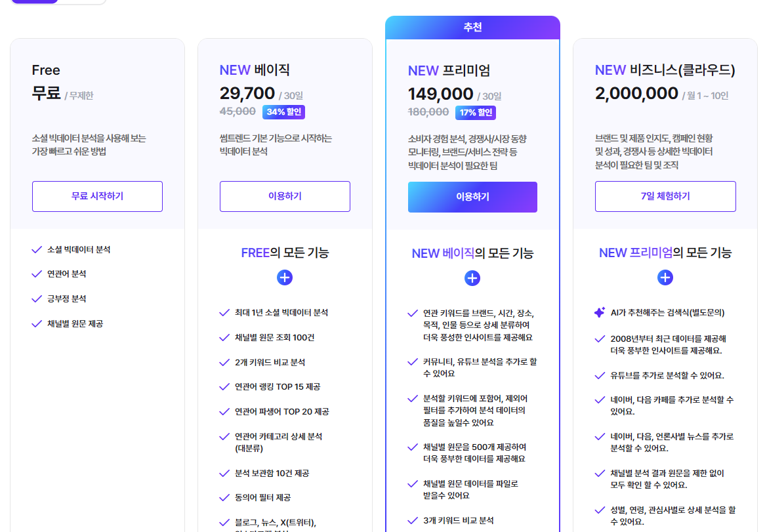This screenshot has width=765, height=532.
Task: Click the 추천 banner above the Premium plan
Action: click(472, 27)
